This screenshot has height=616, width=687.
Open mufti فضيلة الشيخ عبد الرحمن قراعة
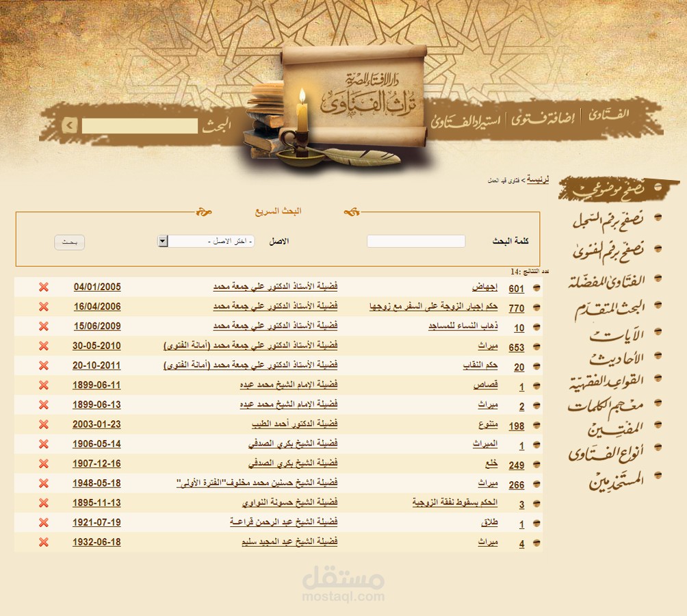click(x=284, y=522)
